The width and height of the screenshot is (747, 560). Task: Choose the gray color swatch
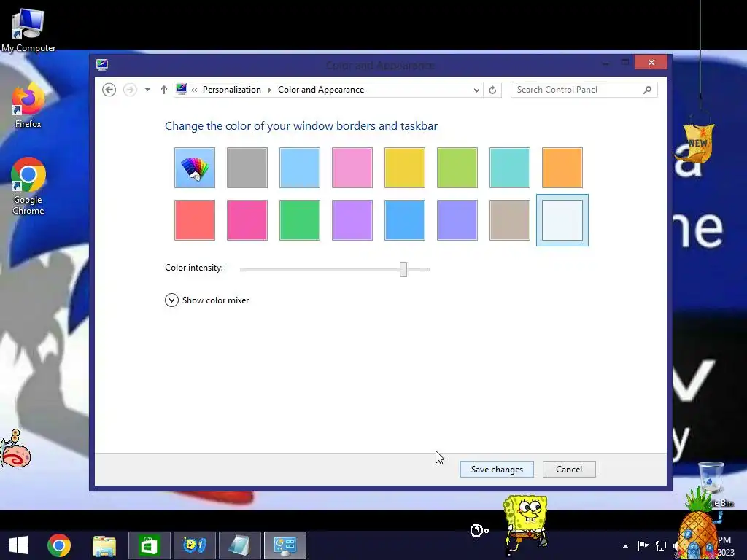[x=247, y=168]
